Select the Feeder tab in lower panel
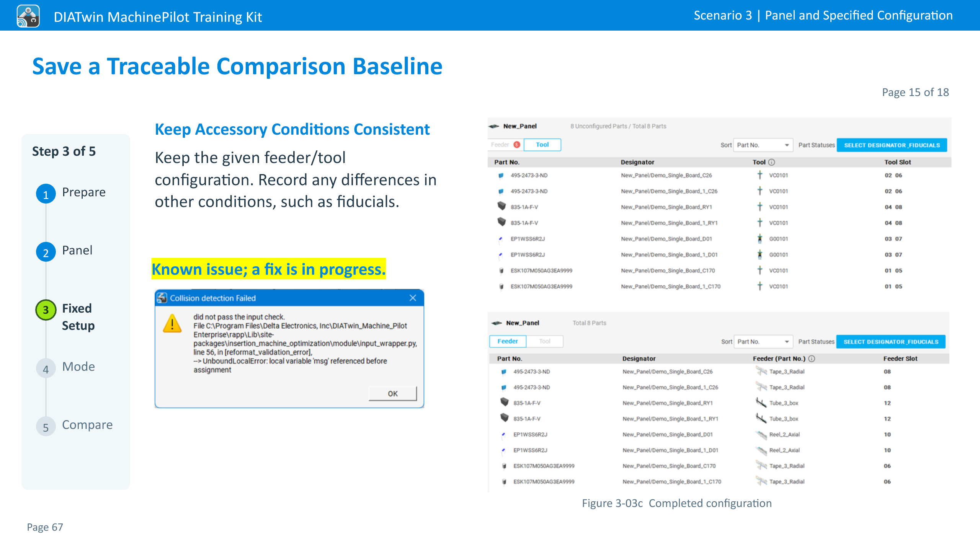 [508, 341]
